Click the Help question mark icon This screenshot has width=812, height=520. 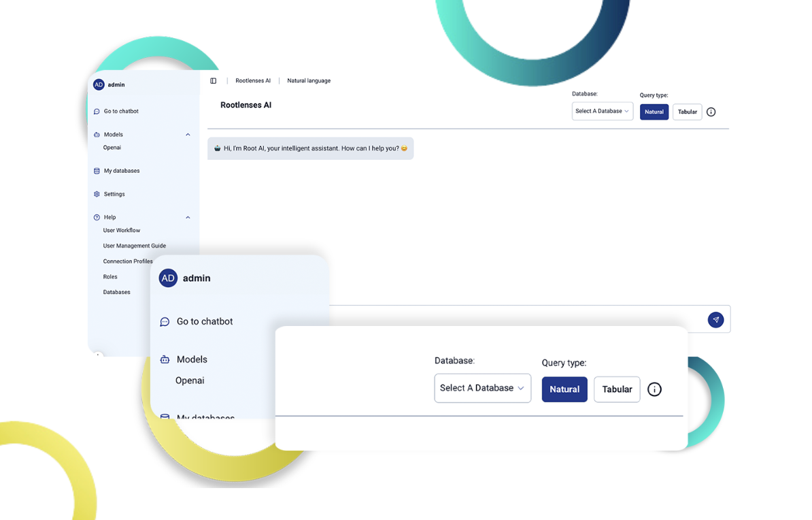tap(97, 217)
